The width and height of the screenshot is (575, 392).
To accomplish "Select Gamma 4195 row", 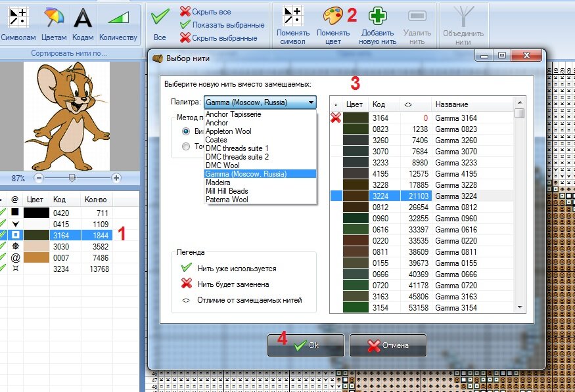I will 422,173.
